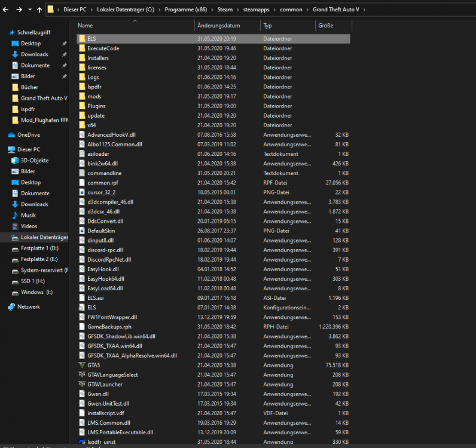The width and height of the screenshot is (476, 448).
Task: Open the lspdfr folder in Schnellzugriff
Action: coord(29,109)
